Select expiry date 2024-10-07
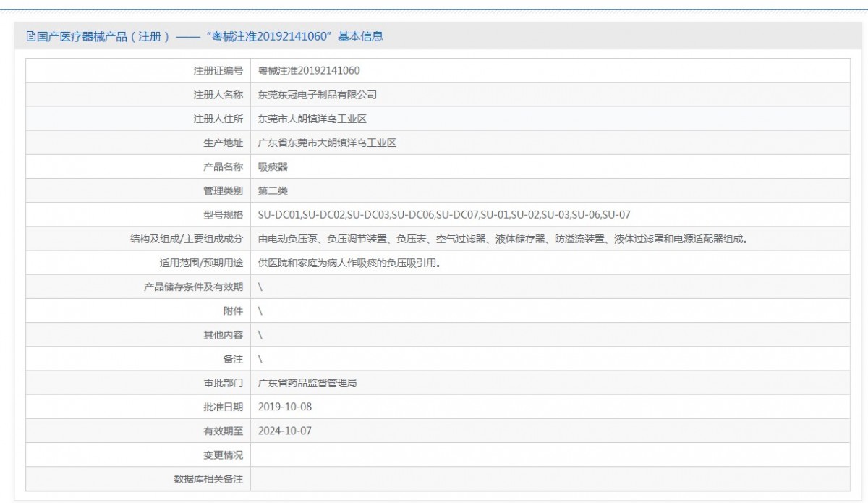Screen dimensions: 868x503 [285, 431]
